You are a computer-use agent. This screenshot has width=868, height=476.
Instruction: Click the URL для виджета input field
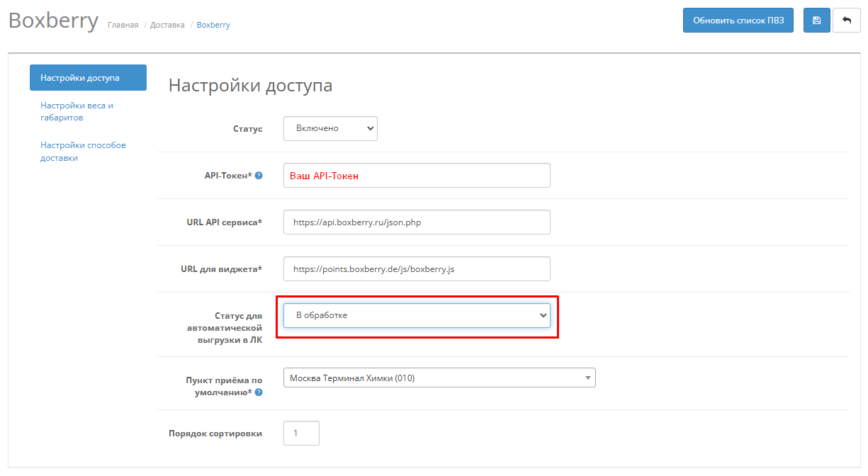click(x=417, y=268)
